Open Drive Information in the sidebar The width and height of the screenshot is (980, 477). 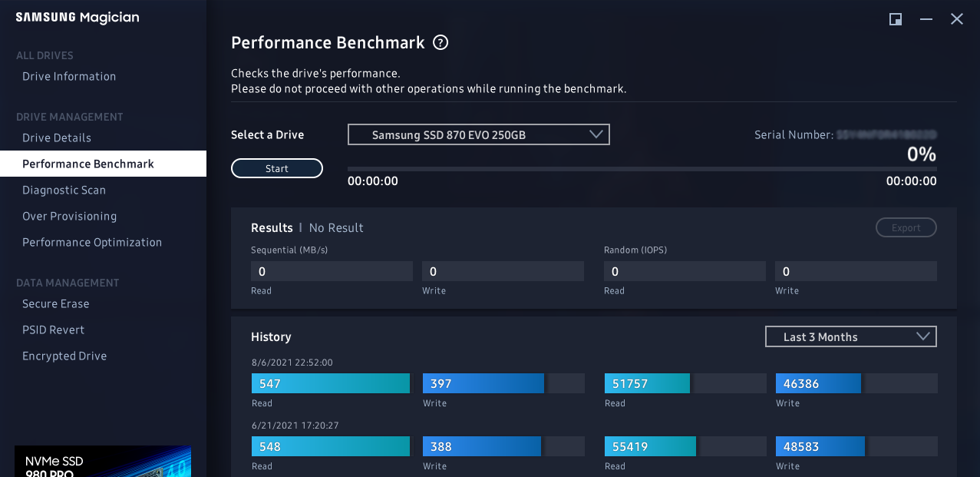coord(69,76)
